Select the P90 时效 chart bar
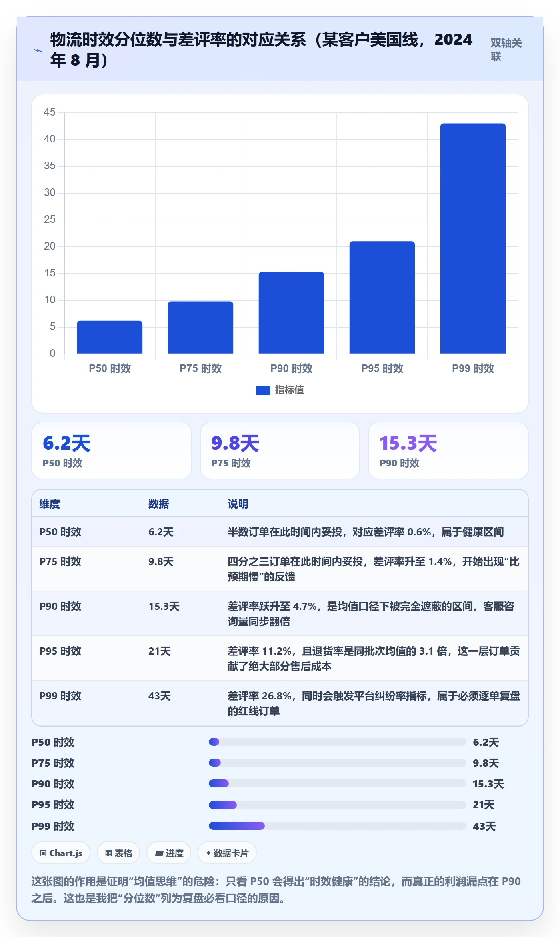This screenshot has width=560, height=937. pos(291,312)
